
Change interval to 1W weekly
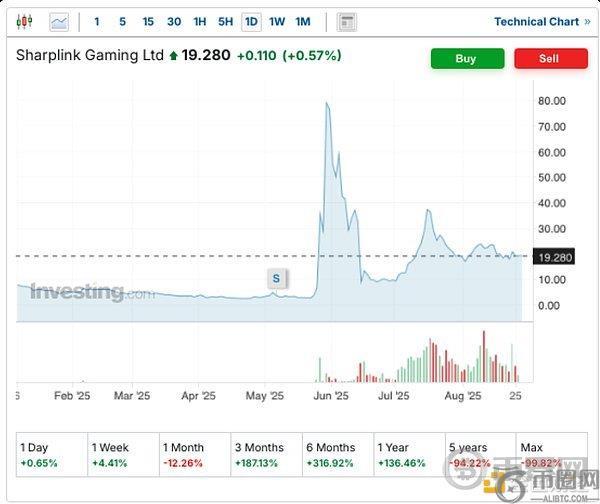(277, 21)
